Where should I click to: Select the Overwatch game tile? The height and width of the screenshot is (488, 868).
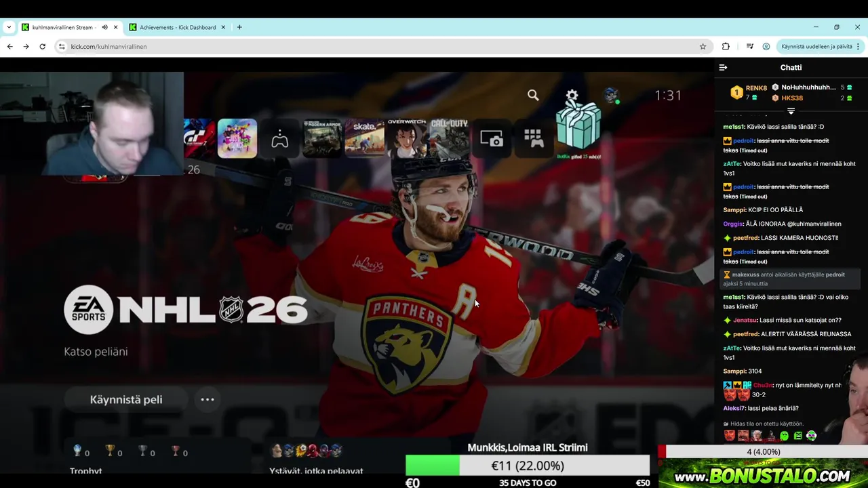click(x=407, y=138)
